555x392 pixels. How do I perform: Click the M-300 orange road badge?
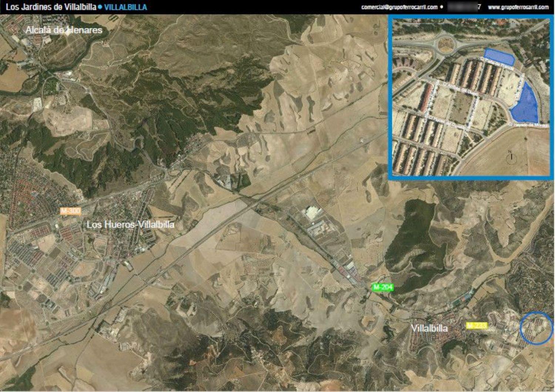(71, 211)
